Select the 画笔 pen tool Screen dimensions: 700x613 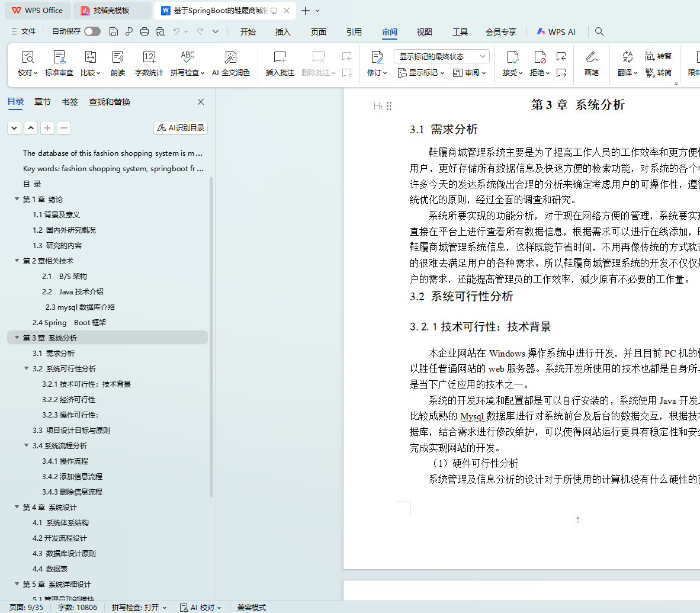(591, 57)
